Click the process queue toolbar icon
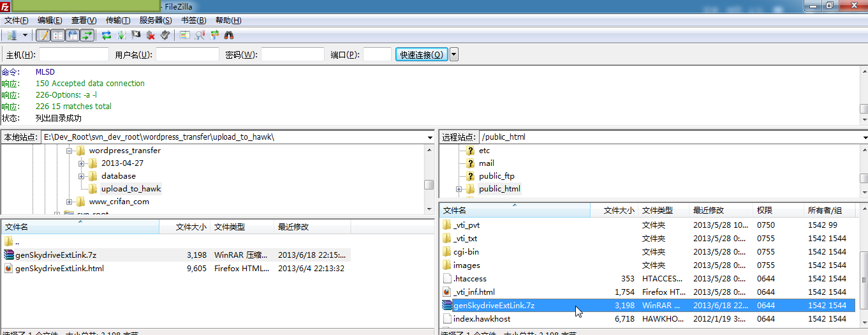Viewport: 868px width, 335px height. tap(121, 35)
